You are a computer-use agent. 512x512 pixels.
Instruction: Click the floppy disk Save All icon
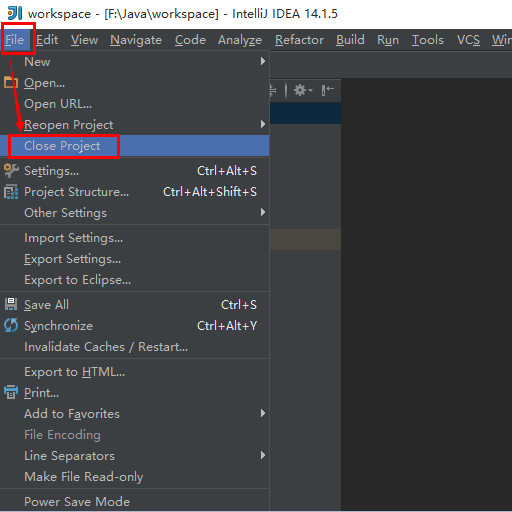pyautogui.click(x=11, y=304)
